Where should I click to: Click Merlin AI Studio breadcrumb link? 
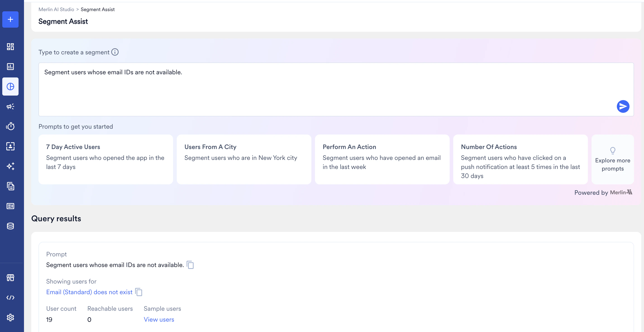(x=56, y=9)
